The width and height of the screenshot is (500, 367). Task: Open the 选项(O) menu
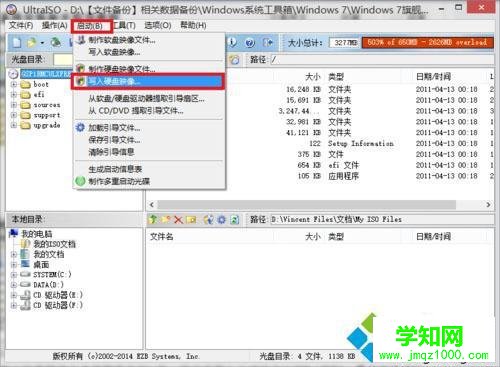[x=158, y=25]
